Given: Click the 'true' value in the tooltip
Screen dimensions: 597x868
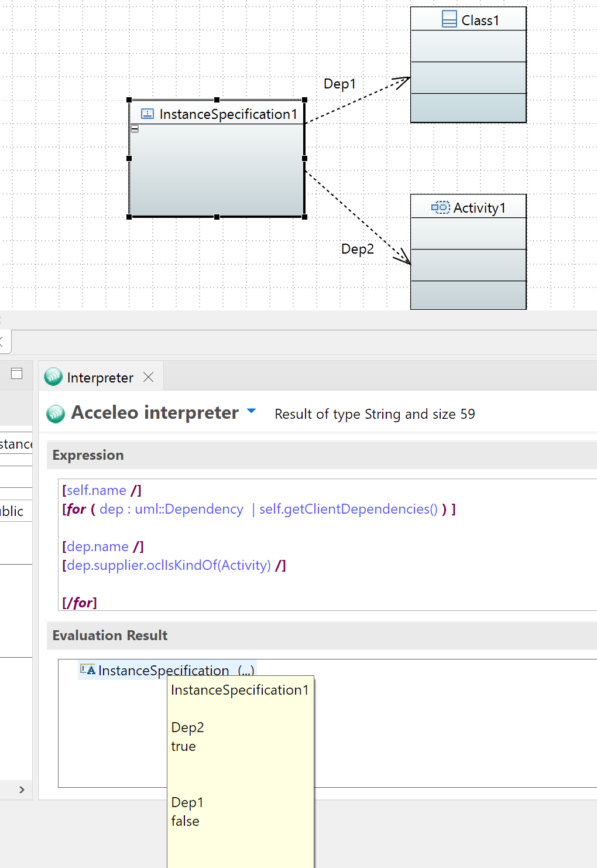Looking at the screenshot, I should pos(183,746).
